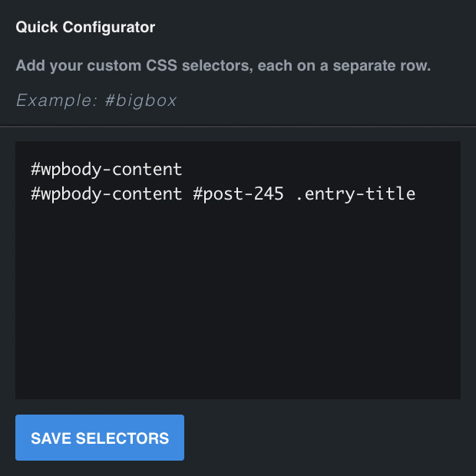Click the hash symbol starting the first selector
This screenshot has height=476, width=476.
(x=35, y=169)
